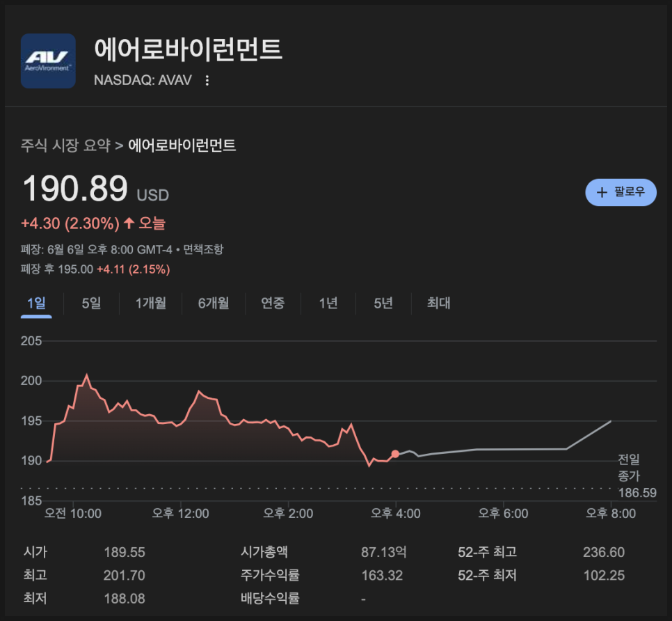
Task: Click the AeroVironment AV logo icon
Action: (49, 61)
